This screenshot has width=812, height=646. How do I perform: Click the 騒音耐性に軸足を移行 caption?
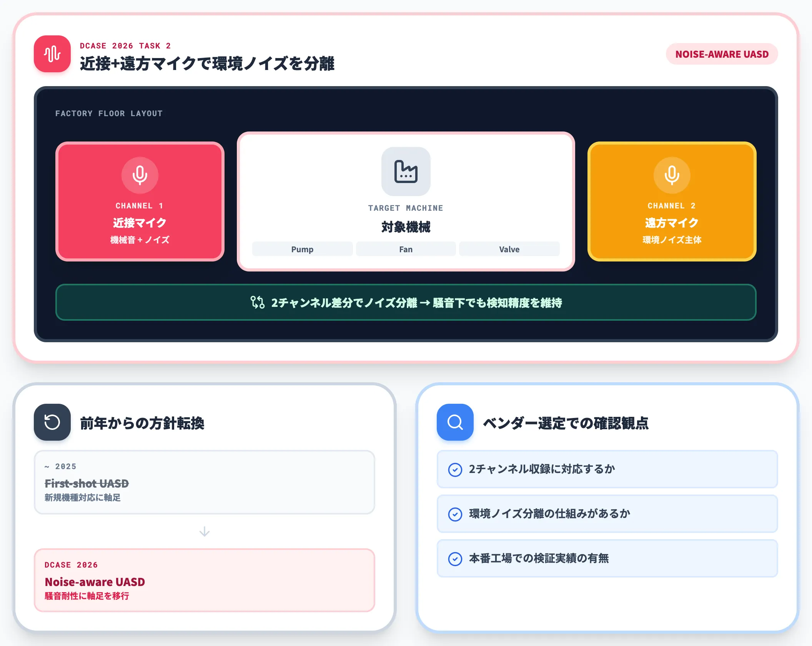[87, 596]
